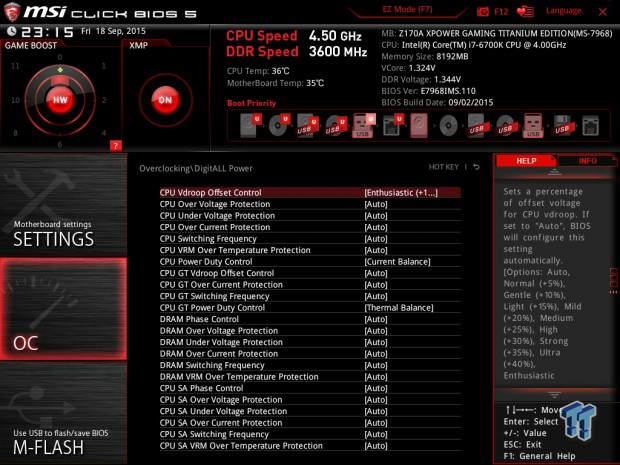620x465 pixels.
Task: Select CPU VRM Over Temperature Protection row
Action: pyautogui.click(x=310, y=250)
